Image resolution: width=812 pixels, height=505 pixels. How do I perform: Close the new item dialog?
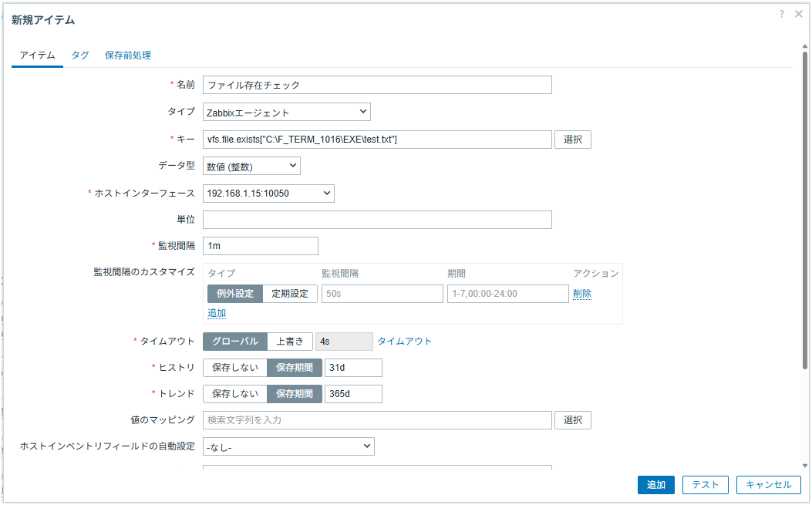799,14
